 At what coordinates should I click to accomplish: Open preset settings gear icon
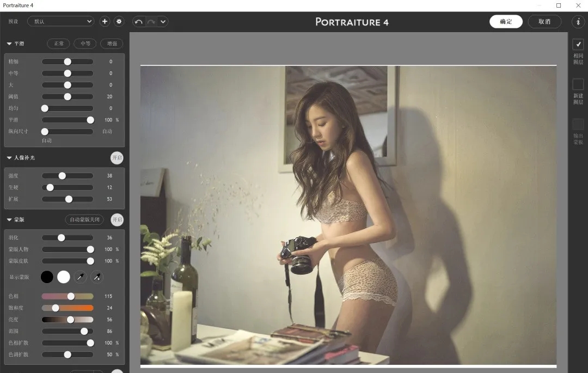119,22
